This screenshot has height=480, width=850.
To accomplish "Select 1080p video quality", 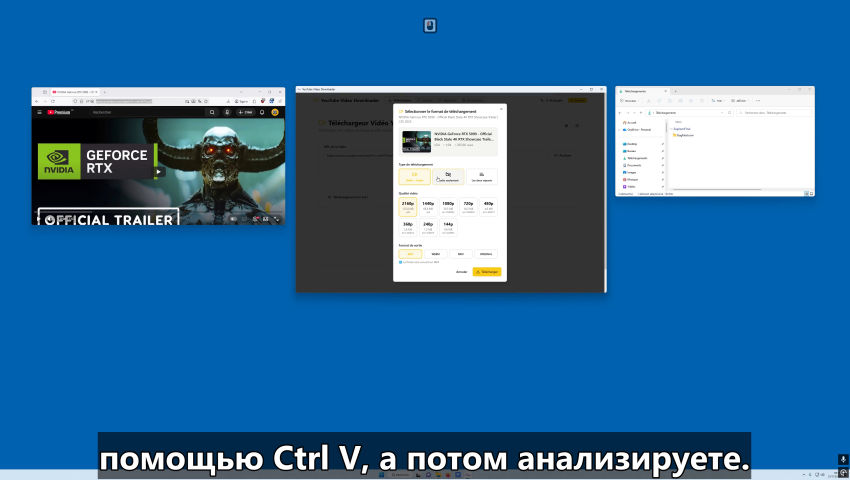I will click(x=448, y=207).
